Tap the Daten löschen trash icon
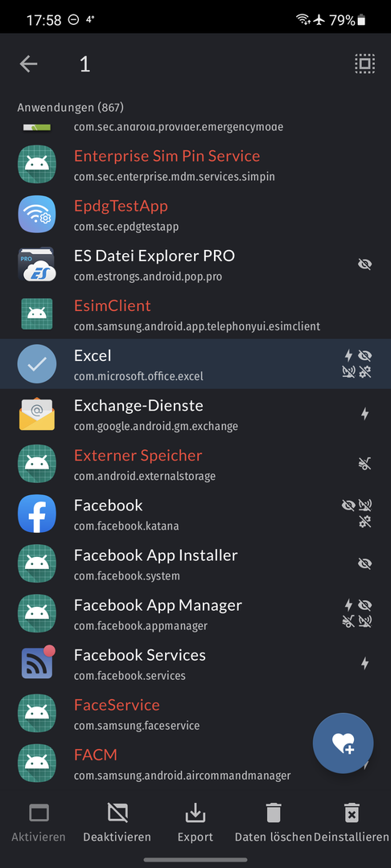 (x=274, y=813)
